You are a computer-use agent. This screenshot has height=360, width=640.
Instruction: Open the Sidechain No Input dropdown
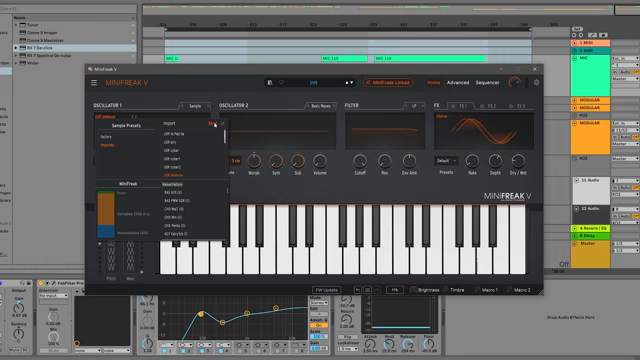point(53,296)
